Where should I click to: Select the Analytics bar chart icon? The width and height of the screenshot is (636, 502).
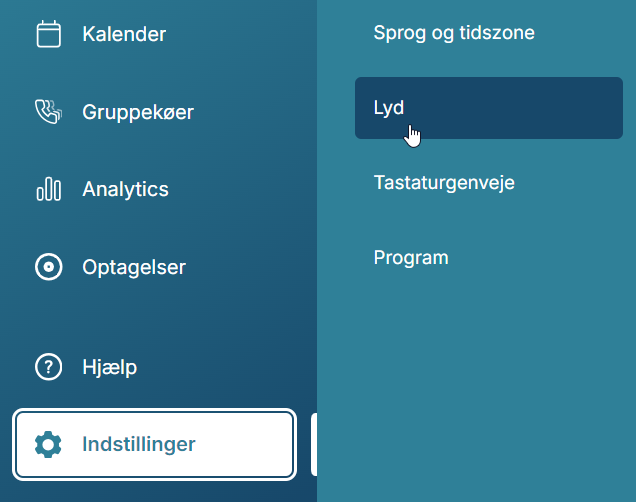point(49,189)
